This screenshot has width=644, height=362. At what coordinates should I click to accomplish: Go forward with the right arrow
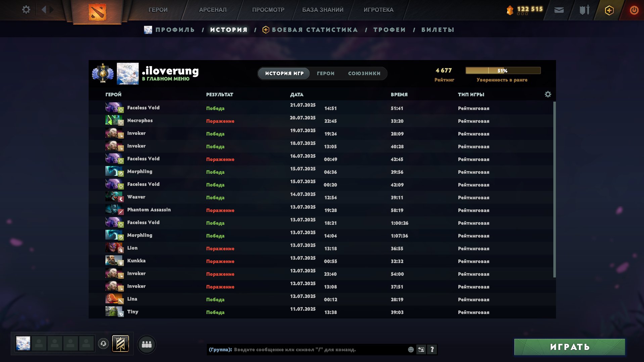pos(51,10)
